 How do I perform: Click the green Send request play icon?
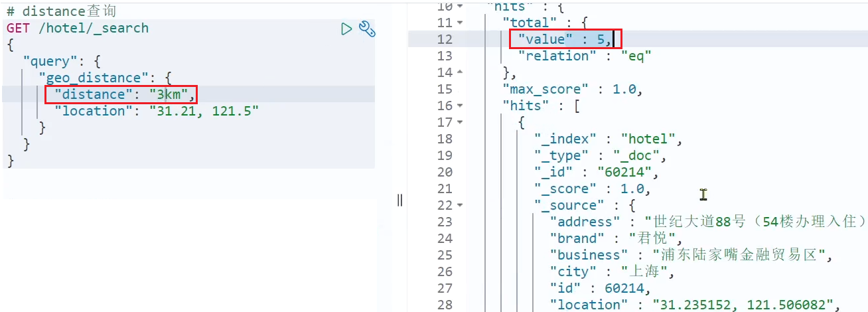(346, 29)
